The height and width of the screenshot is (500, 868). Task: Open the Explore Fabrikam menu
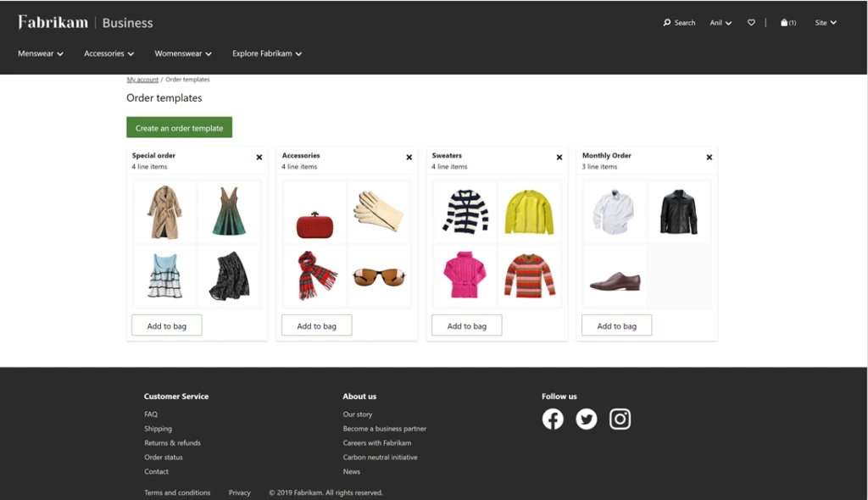[266, 53]
